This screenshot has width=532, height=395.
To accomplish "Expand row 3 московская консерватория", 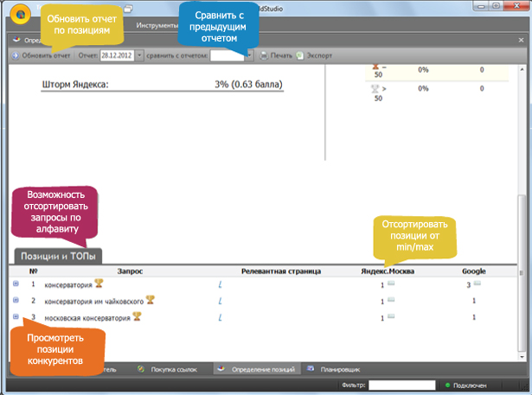I will pos(16,316).
